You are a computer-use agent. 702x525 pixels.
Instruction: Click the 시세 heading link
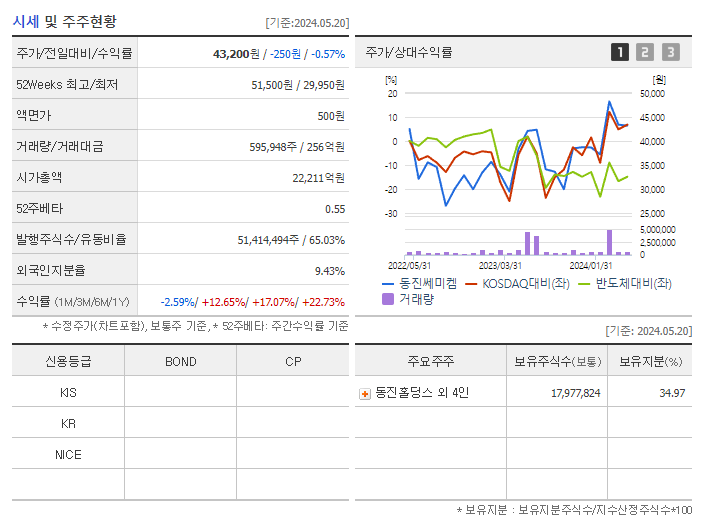[26, 21]
